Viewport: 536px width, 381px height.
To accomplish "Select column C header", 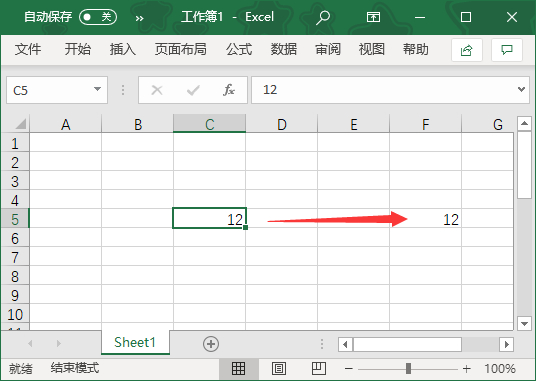I will tap(210, 124).
